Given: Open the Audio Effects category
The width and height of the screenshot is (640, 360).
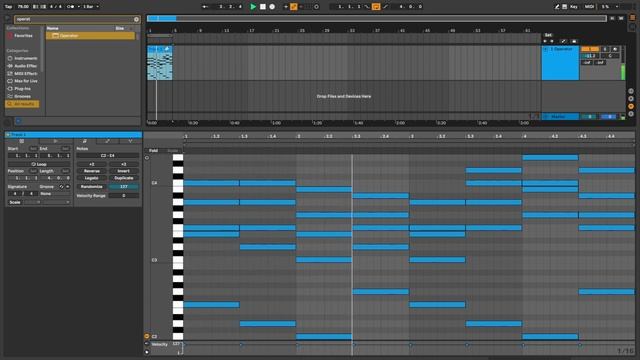Looking at the screenshot, I should tap(23, 66).
